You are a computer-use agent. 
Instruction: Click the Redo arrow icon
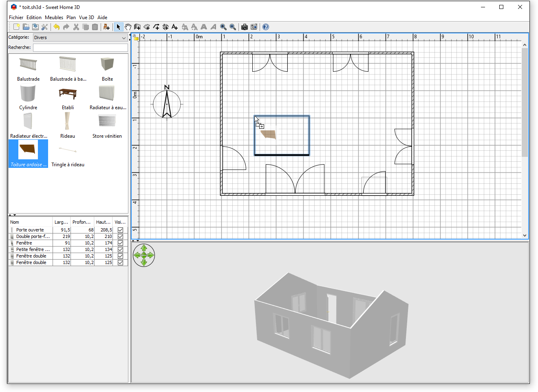click(66, 27)
